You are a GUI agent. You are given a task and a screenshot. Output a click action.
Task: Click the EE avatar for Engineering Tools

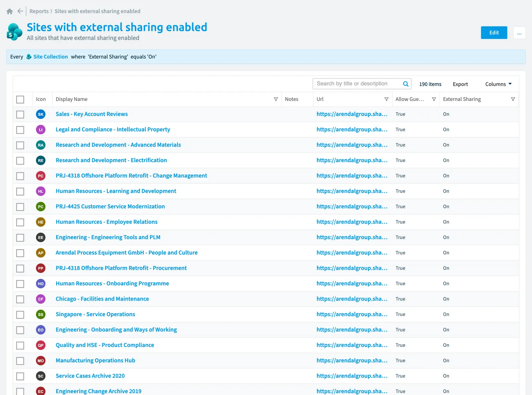[x=41, y=238]
